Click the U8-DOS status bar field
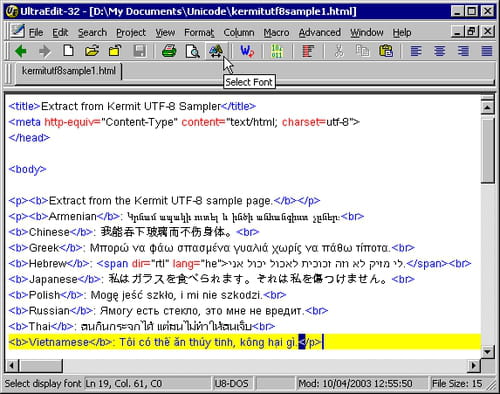This screenshot has height=394, width=500. tap(232, 384)
